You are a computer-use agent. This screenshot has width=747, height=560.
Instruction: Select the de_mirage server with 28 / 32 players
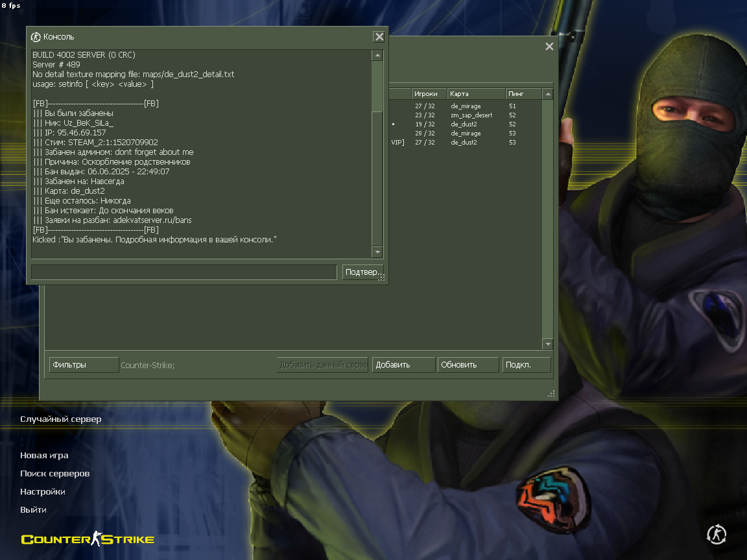click(466, 134)
